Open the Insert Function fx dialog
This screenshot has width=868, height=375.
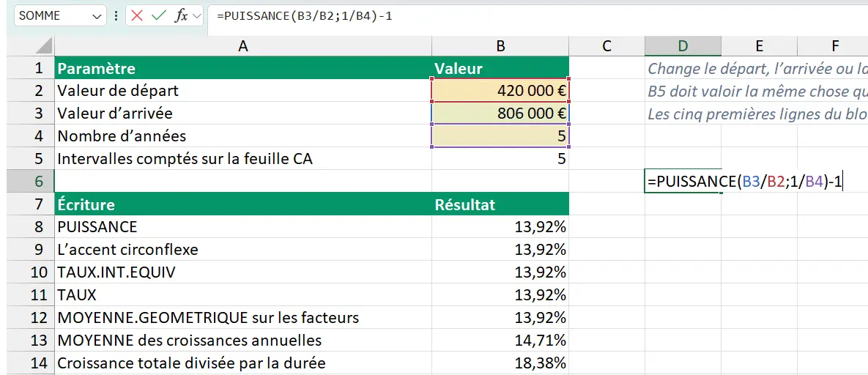181,15
